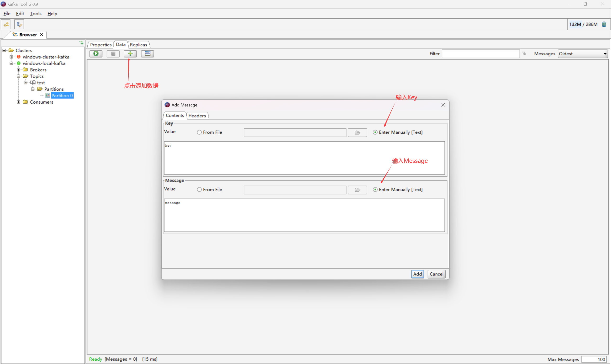Click the test topic book icon
The image size is (611, 364).
coord(33,82)
